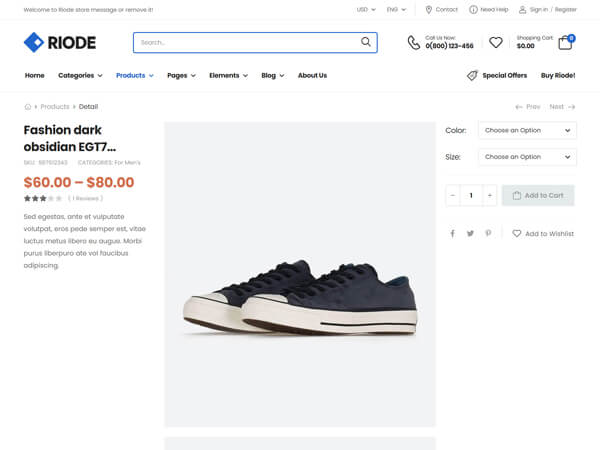Screen dimensions: 600x450
Task: Click the Add to Cart button
Action: tap(538, 196)
